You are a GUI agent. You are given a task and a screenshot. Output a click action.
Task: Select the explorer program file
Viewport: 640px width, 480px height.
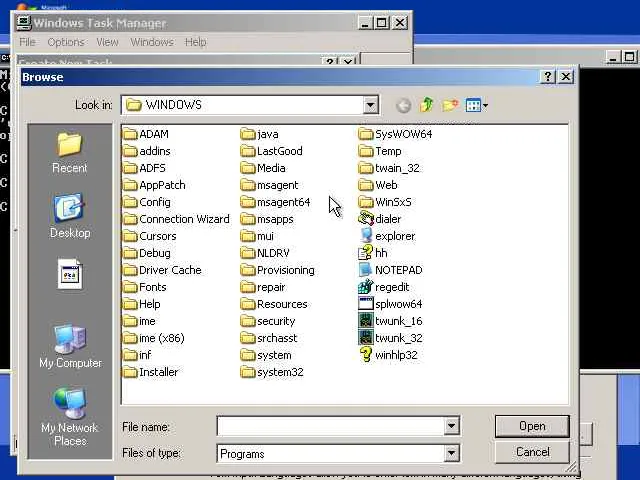(x=387, y=236)
